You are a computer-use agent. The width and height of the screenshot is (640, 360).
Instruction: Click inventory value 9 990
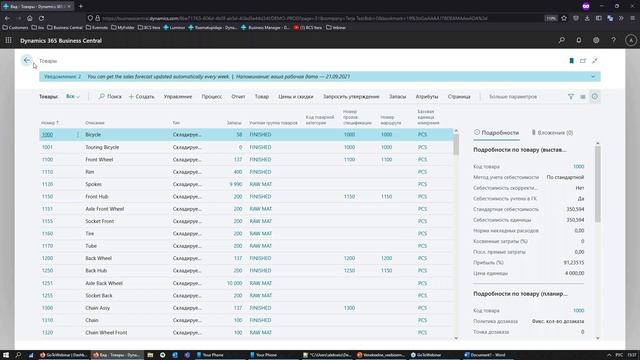236,184
